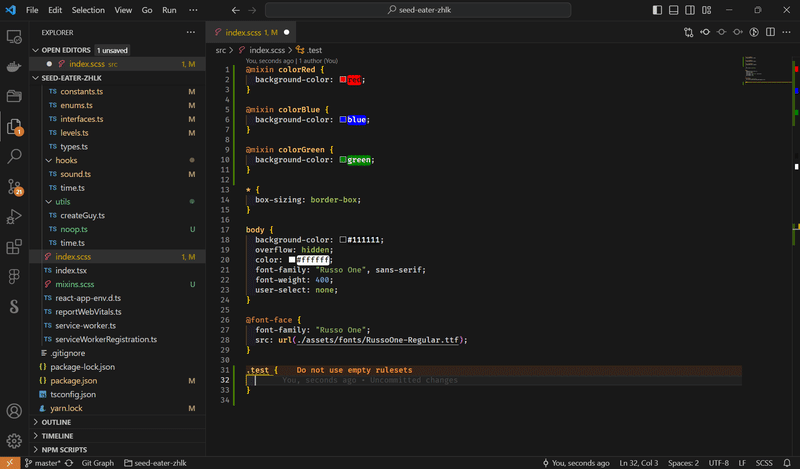Go forward with navigation arrow

pos(252,10)
